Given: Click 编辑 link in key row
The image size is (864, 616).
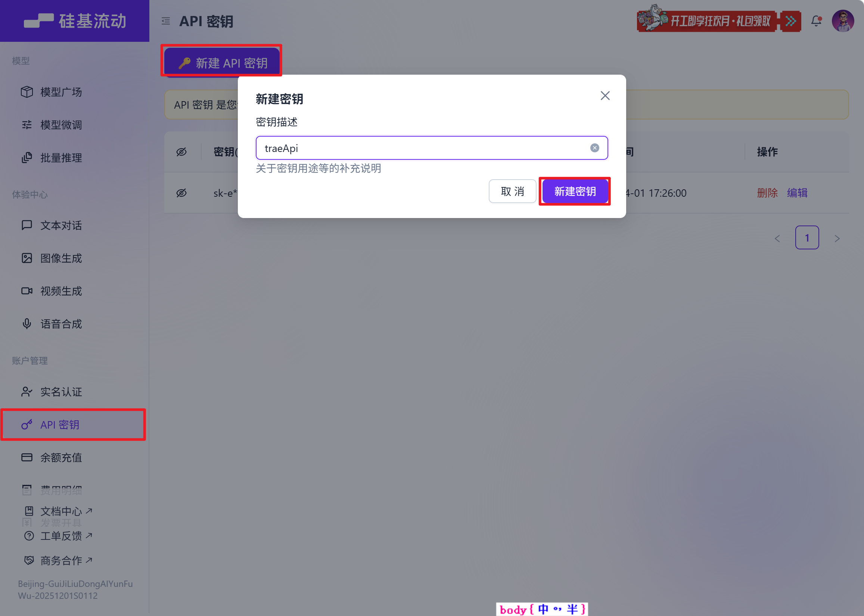Looking at the screenshot, I should [797, 193].
